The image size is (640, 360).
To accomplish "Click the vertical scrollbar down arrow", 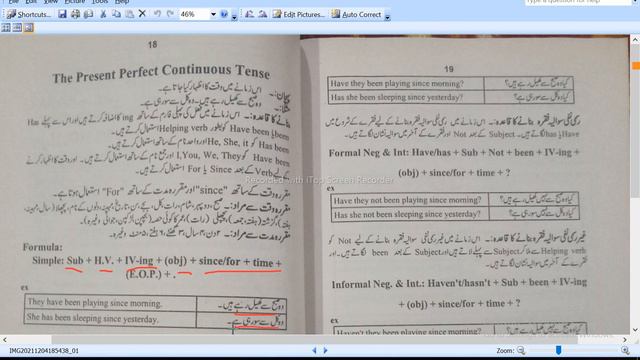I will coord(635,330).
